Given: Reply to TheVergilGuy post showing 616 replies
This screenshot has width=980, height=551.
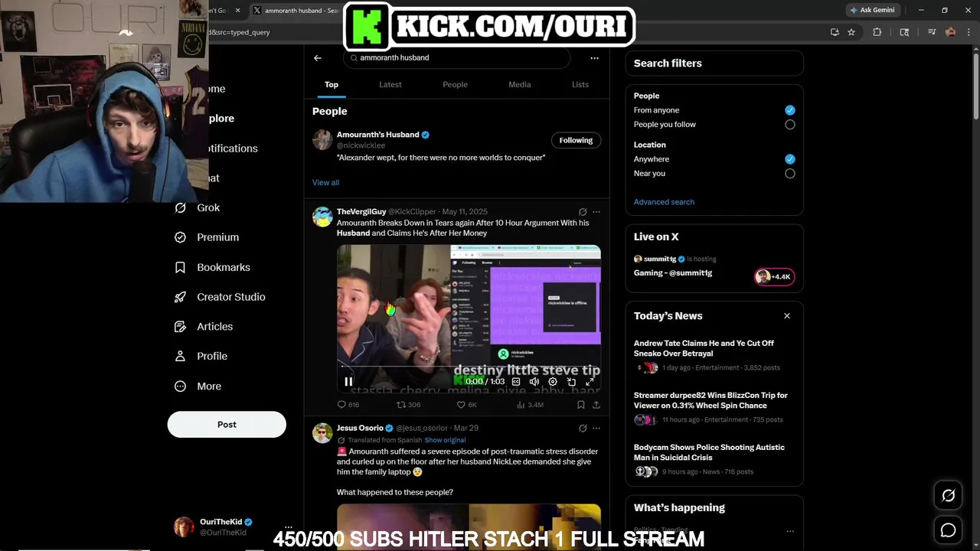Looking at the screenshot, I should click(x=348, y=405).
